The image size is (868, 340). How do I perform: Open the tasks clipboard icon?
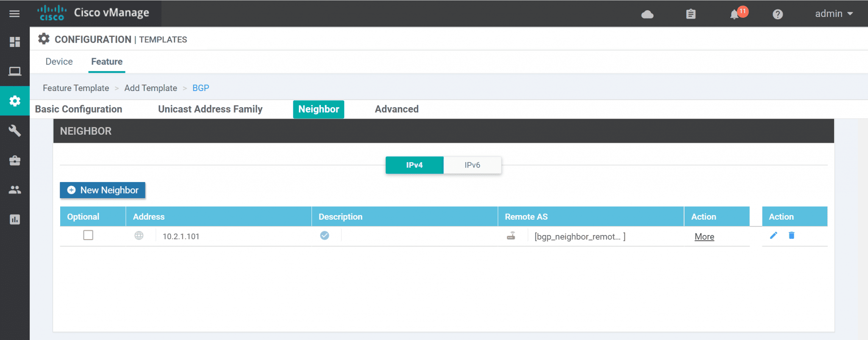691,14
